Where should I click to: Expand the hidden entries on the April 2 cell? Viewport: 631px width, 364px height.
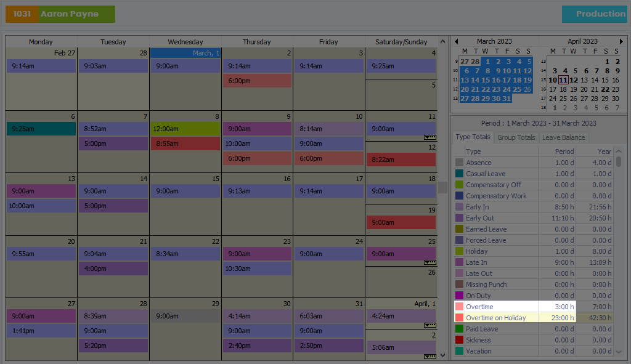point(429,356)
